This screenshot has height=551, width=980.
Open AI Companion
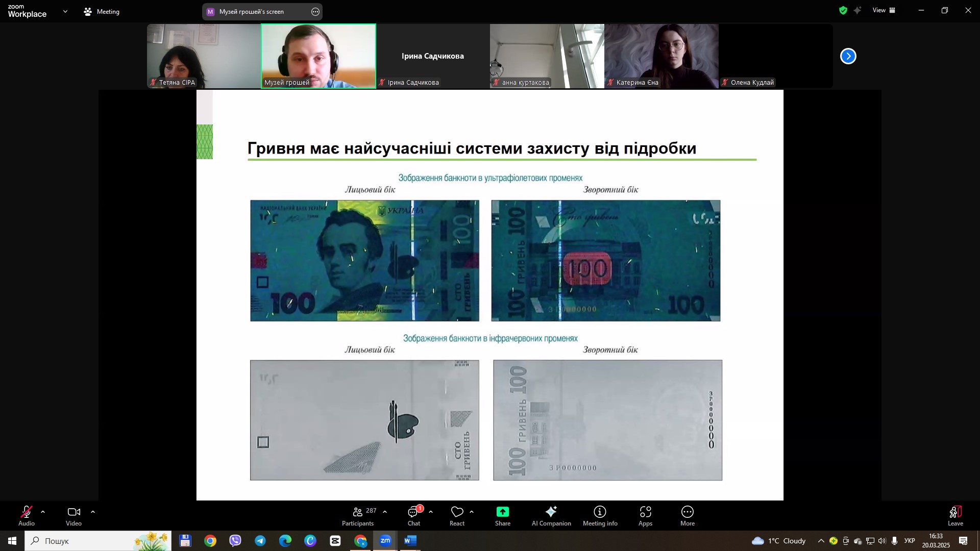[x=551, y=516]
